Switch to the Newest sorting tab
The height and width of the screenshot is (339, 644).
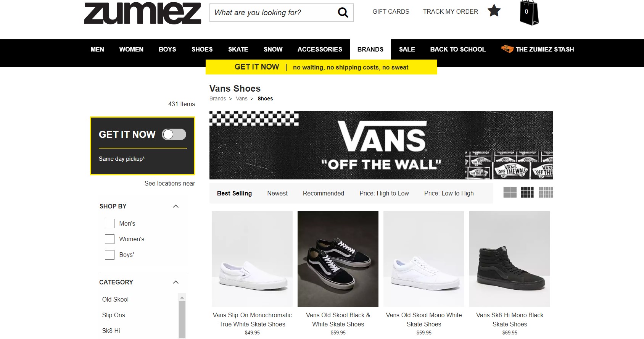277,193
